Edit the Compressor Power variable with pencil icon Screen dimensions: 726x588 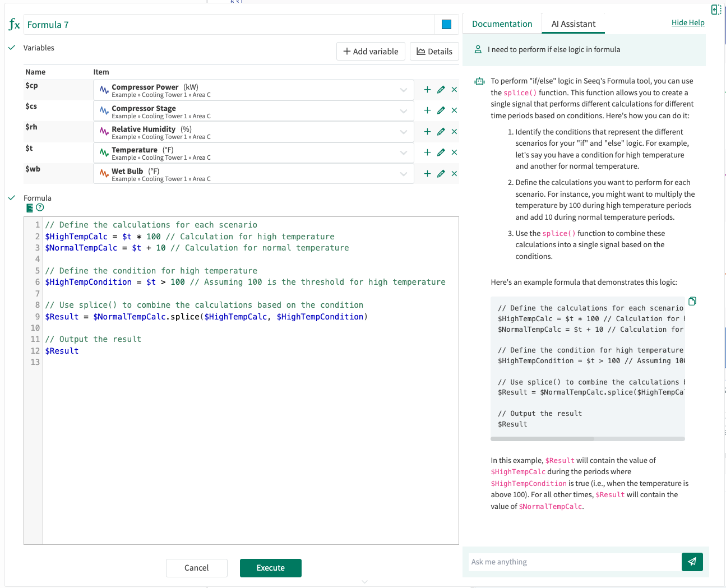pyautogui.click(x=440, y=89)
